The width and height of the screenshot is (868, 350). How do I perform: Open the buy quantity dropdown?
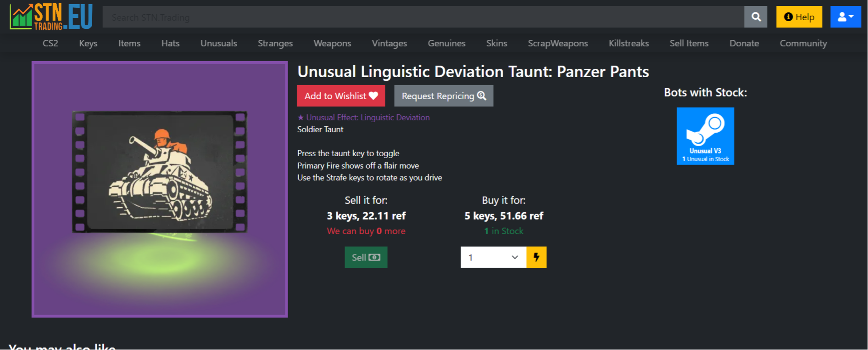click(x=494, y=257)
